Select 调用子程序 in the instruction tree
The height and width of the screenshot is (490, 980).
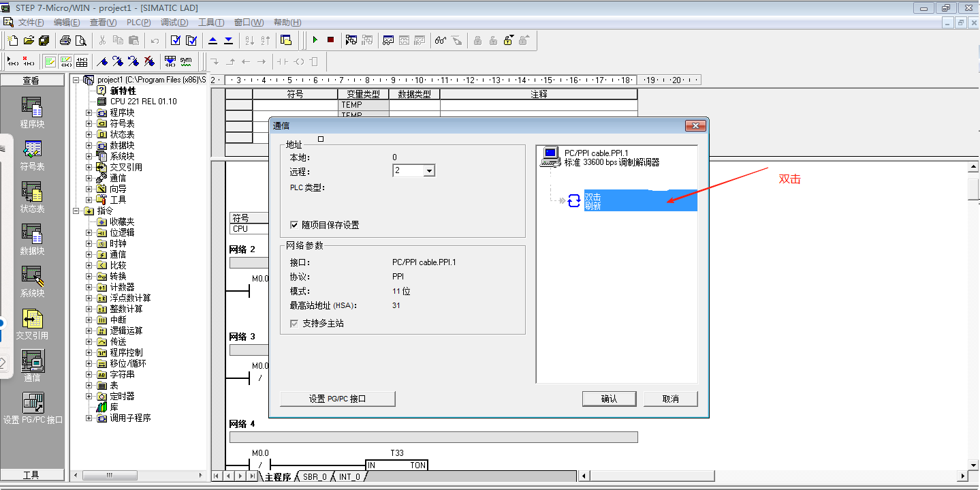tap(130, 418)
